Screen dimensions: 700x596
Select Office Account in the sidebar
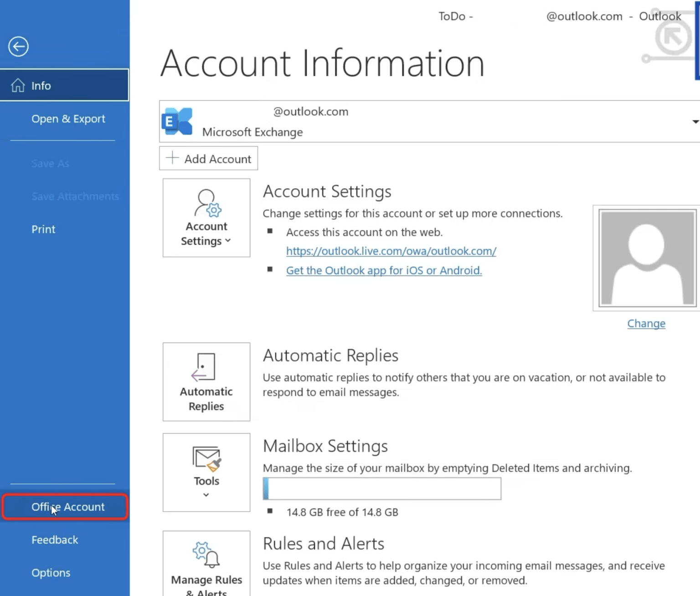(67, 507)
